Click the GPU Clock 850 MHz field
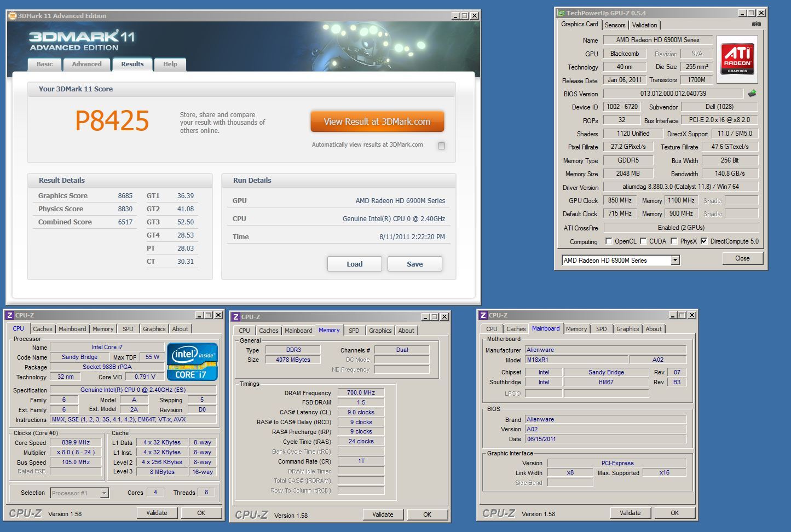This screenshot has width=791, height=532. point(620,200)
